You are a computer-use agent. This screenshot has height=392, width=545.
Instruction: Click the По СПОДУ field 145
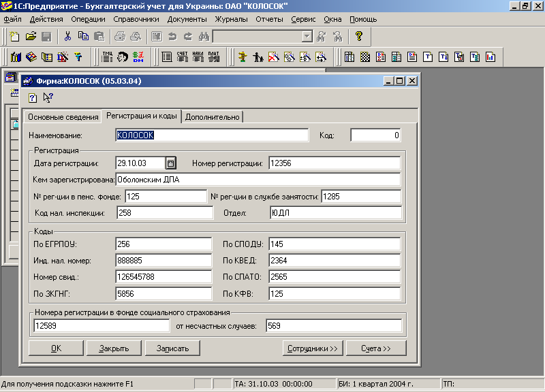tap(334, 244)
